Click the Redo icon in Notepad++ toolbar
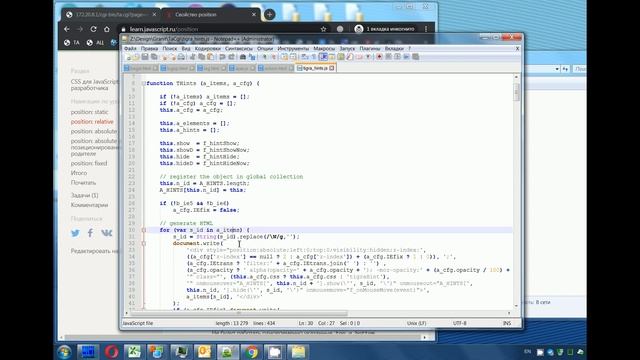Viewport: 640px width, 360px height. 231,57
